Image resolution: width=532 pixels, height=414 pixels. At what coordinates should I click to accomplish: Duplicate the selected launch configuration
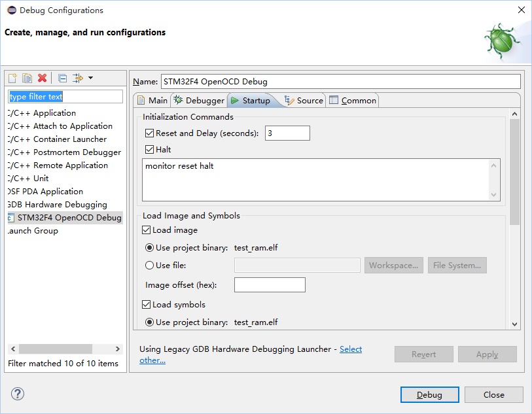pyautogui.click(x=27, y=78)
